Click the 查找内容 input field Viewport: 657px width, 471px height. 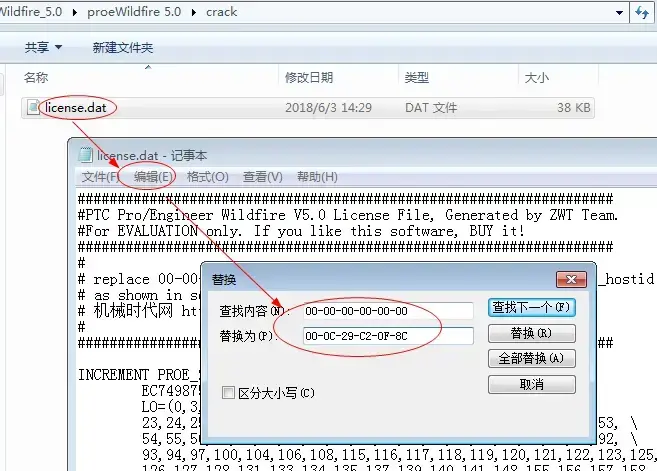[388, 311]
